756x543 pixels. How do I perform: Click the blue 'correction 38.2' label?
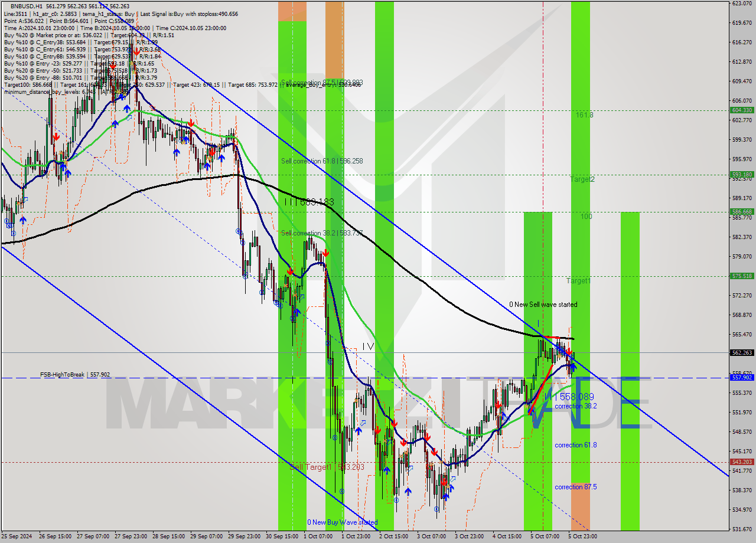(576, 406)
